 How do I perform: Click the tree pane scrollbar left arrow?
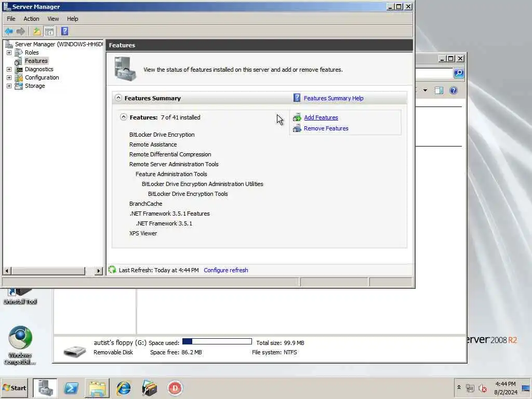pyautogui.click(x=7, y=271)
